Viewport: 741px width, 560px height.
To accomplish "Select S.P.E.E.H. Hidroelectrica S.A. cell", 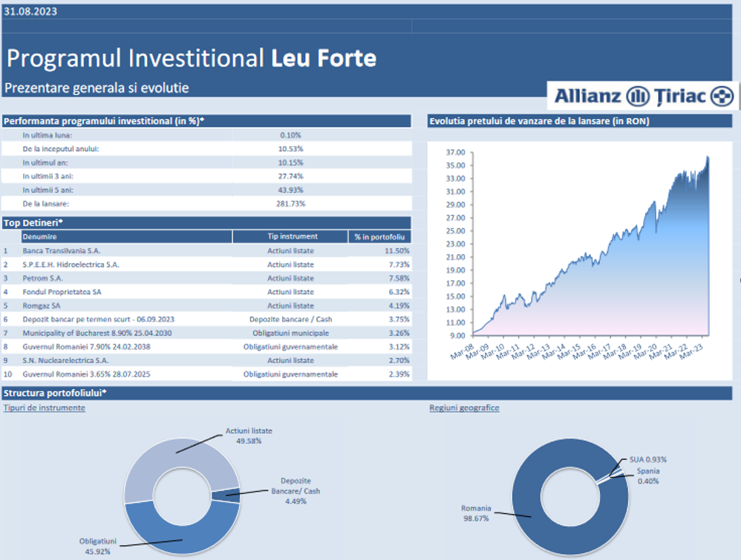I will point(71,264).
